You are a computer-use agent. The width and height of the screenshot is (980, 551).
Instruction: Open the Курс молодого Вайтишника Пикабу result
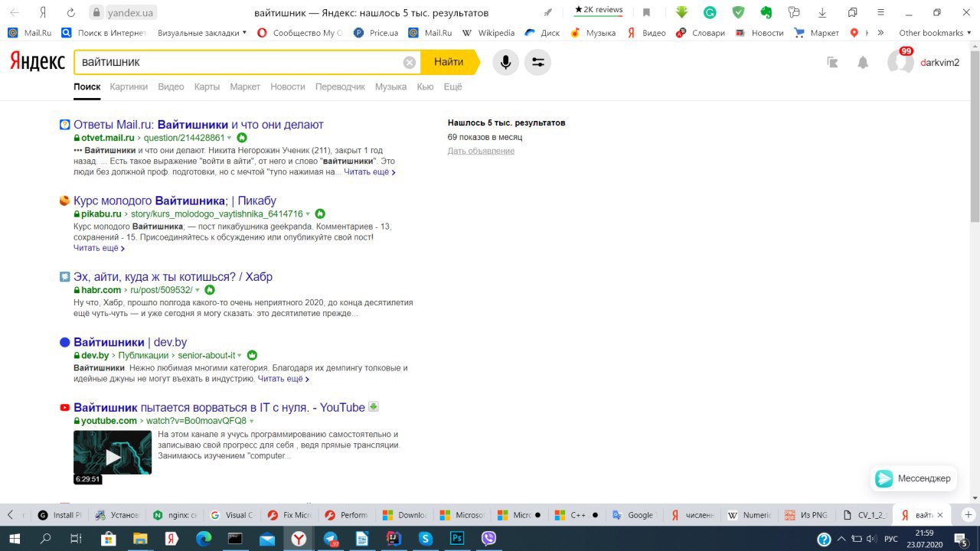coord(175,201)
